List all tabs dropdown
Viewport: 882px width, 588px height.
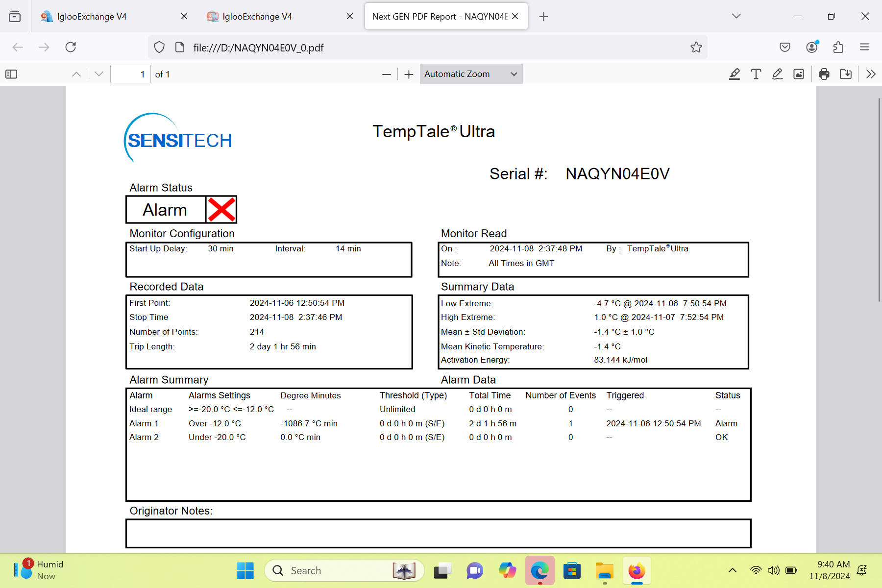(736, 16)
